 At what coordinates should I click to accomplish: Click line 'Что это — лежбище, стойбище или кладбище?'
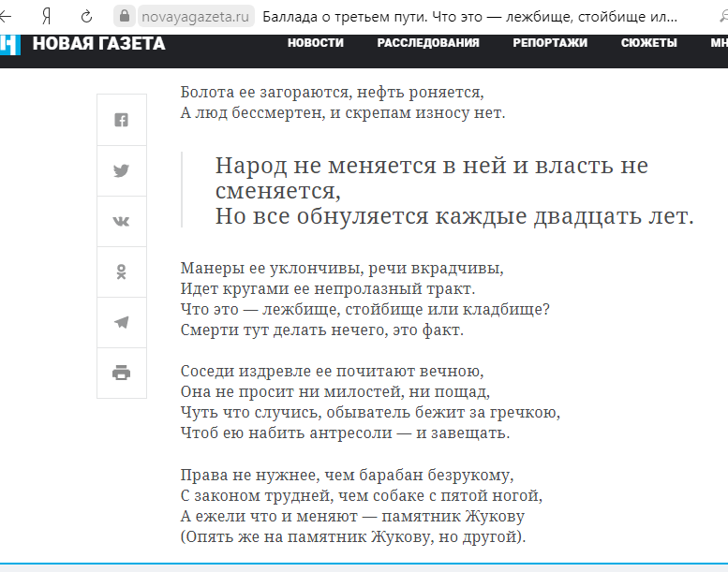click(x=364, y=309)
